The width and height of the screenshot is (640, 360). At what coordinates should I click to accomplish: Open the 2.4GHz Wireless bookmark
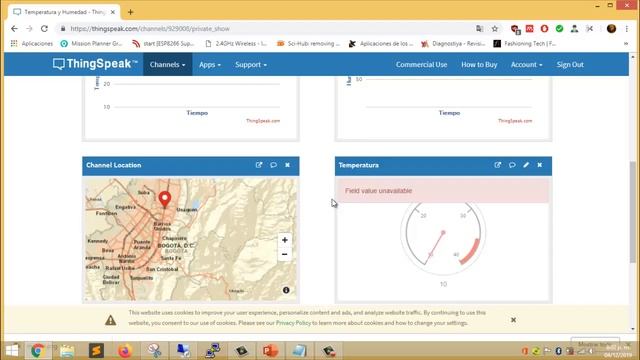(236, 43)
